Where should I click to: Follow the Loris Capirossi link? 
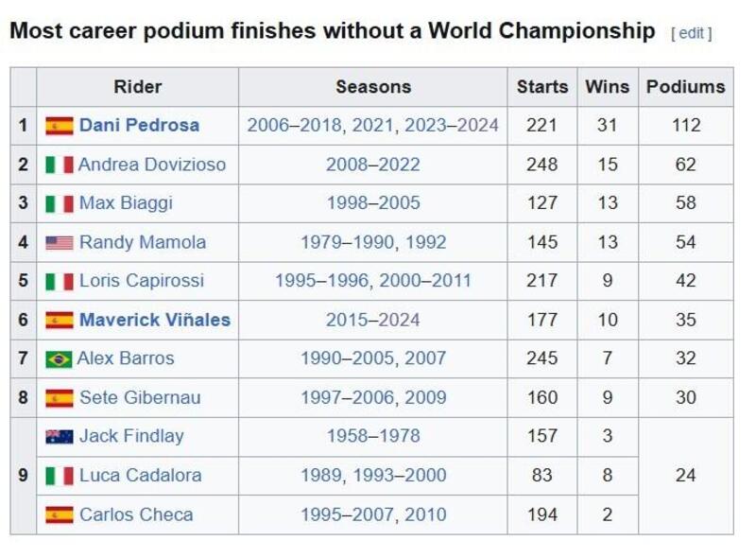141,281
